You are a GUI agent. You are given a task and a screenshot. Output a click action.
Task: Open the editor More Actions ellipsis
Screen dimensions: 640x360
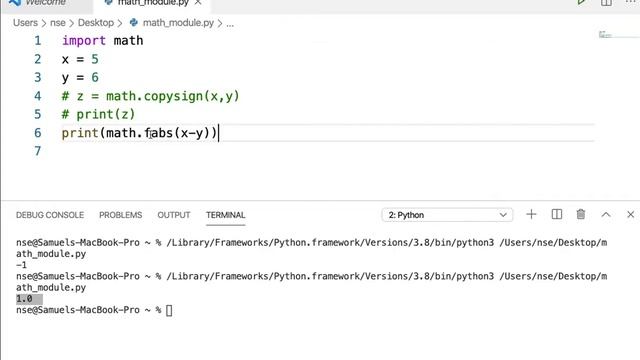click(x=631, y=2)
